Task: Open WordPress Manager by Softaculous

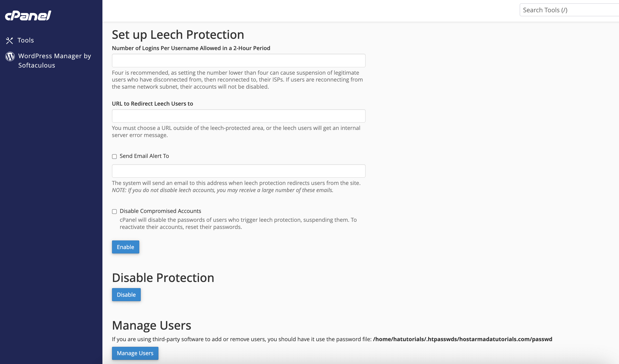Action: pyautogui.click(x=55, y=60)
